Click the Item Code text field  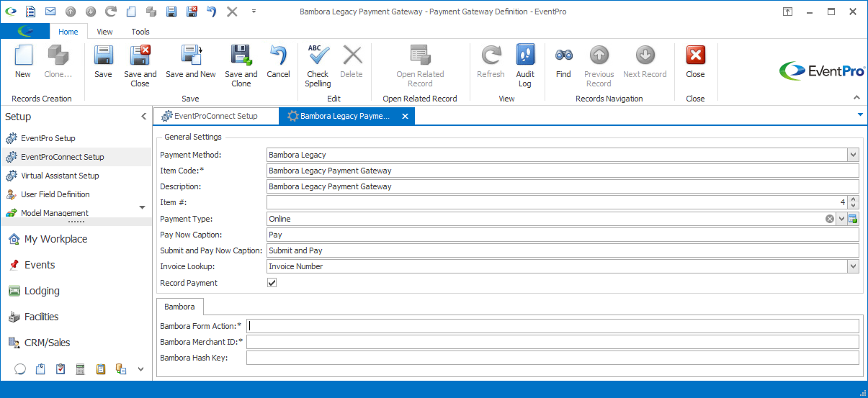click(563, 171)
